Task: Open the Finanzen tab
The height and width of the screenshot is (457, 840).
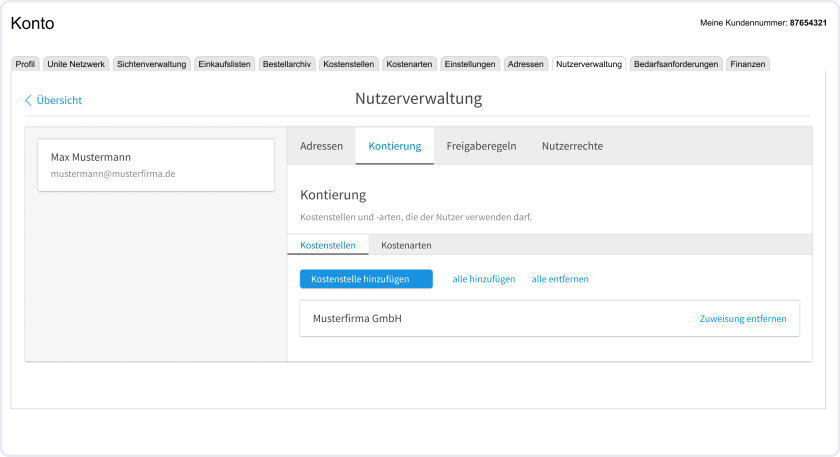Action: click(748, 64)
